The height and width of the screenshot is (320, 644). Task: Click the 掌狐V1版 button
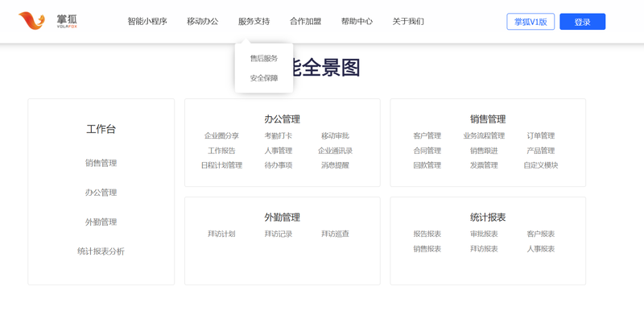point(530,22)
